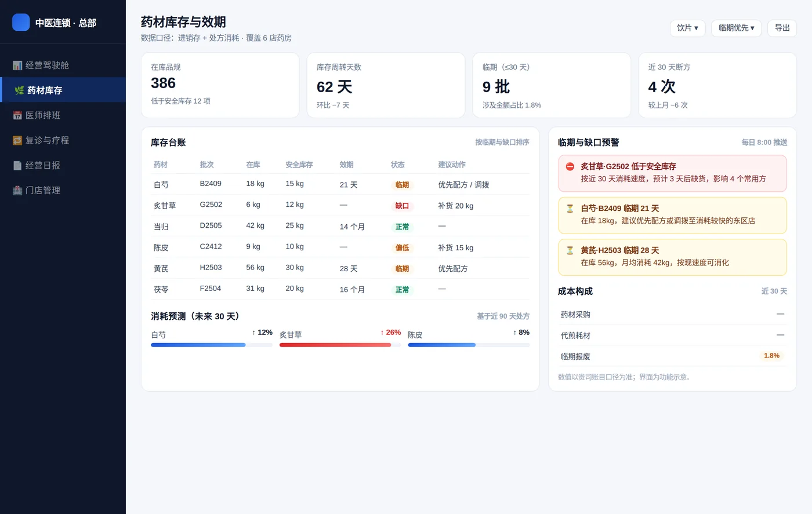This screenshot has width=812, height=514.
Task: Click batch F2504 in the 茯苓 row
Action: [211, 289]
